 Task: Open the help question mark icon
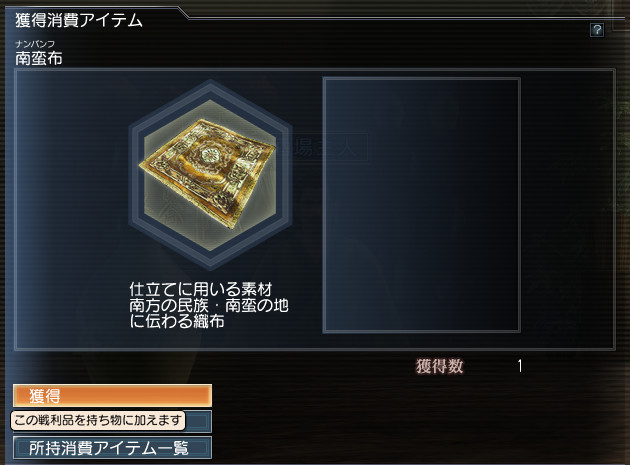pyautogui.click(x=597, y=30)
